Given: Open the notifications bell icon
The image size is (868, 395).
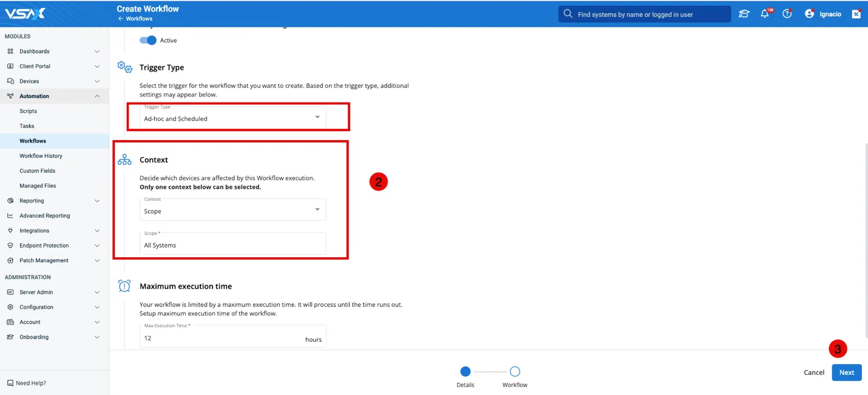Looking at the screenshot, I should [x=765, y=14].
